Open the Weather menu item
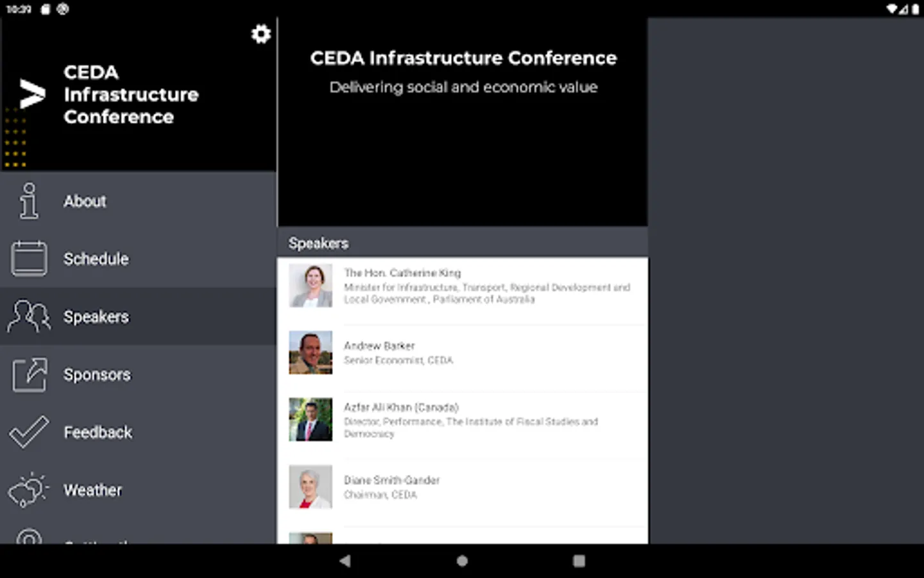This screenshot has height=578, width=924. [x=139, y=490]
